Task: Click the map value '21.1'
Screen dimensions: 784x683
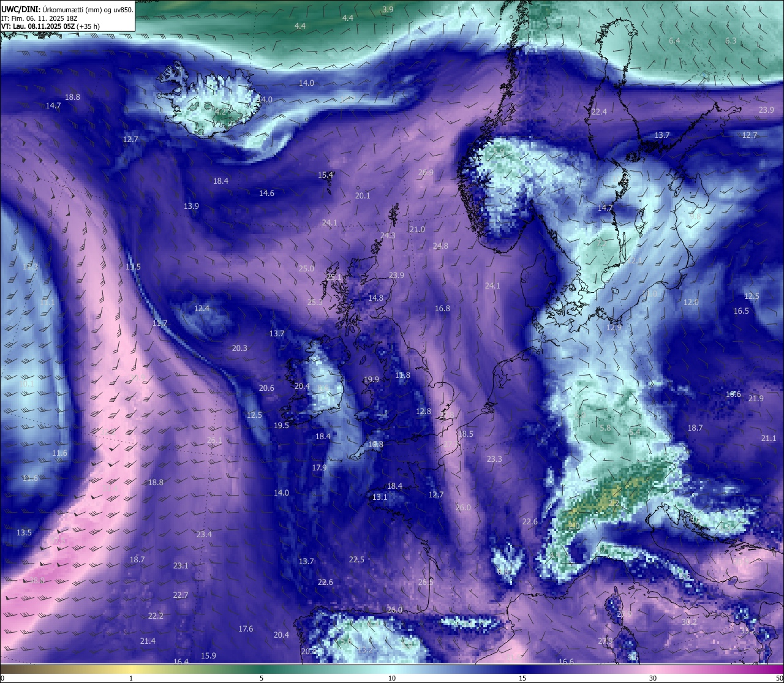Action: (769, 438)
